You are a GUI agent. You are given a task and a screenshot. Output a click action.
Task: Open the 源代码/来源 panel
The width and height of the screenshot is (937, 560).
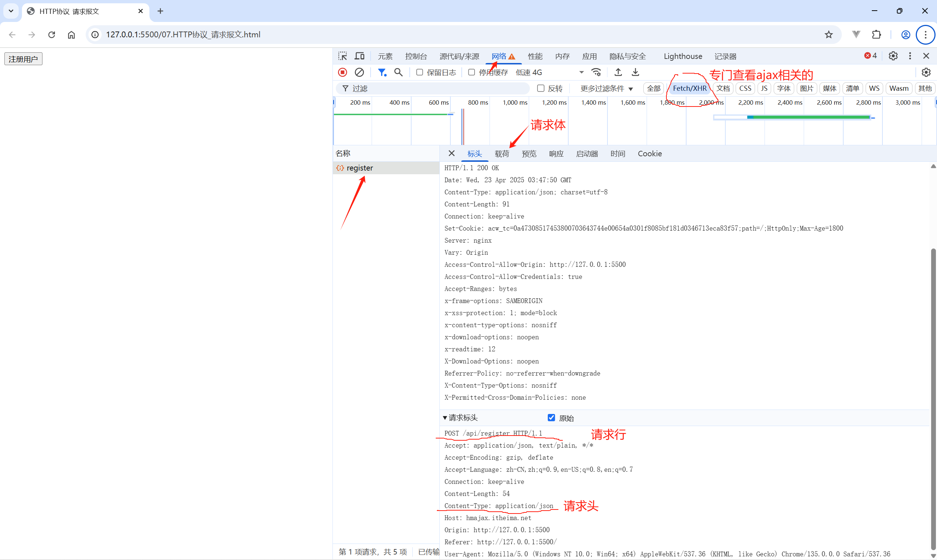click(x=459, y=56)
